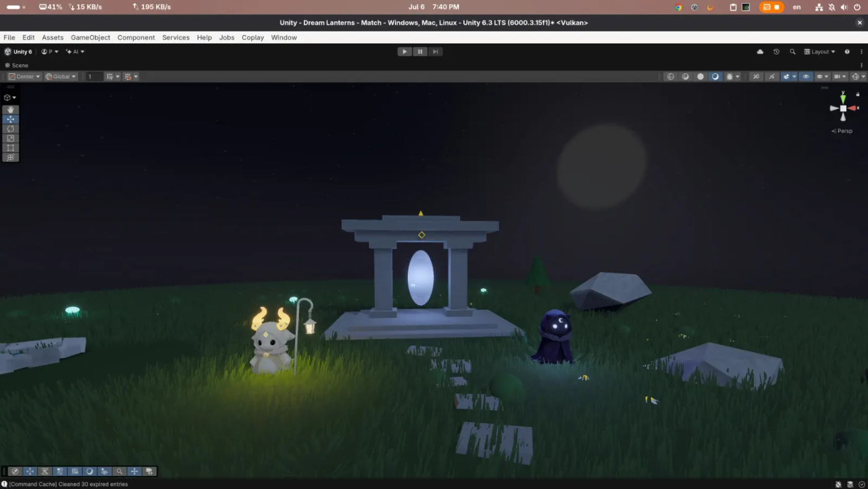Click the Unity 6 logo button
This screenshot has height=489, width=868.
[x=18, y=52]
